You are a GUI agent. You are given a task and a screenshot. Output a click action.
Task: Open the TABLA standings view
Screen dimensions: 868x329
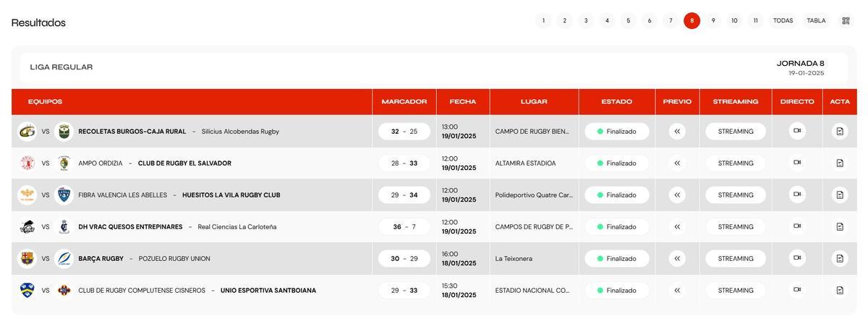pyautogui.click(x=816, y=21)
